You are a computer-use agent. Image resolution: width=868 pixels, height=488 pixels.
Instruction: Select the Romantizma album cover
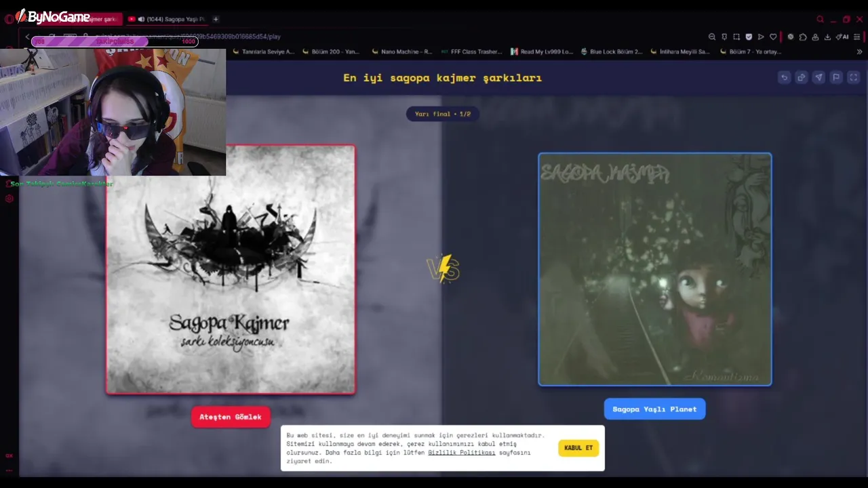coord(655,269)
